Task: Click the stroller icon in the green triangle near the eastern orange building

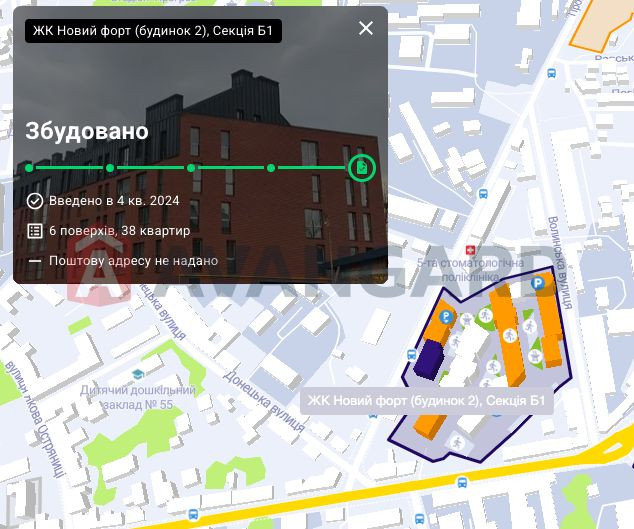Action: click(535, 356)
